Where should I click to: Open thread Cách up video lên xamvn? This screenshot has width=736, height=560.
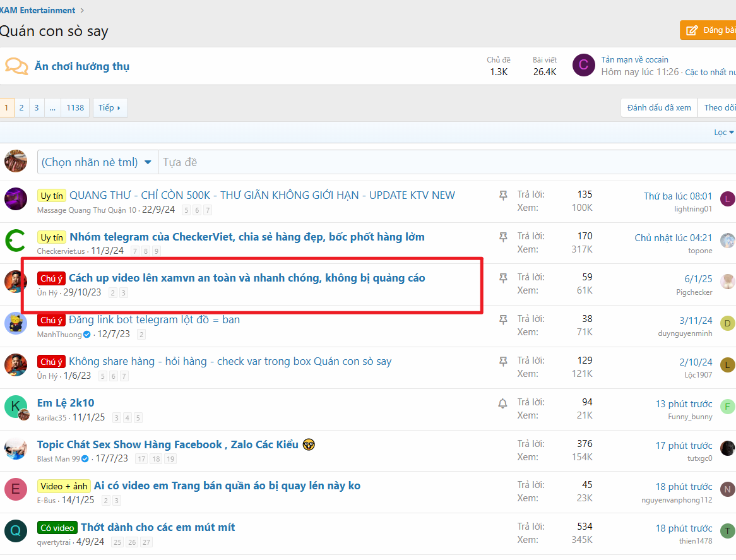tap(247, 278)
